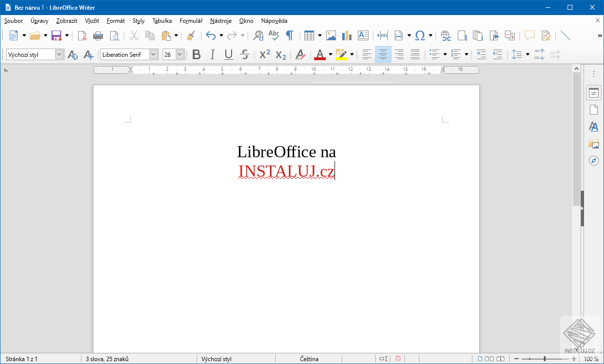Click the Insert Line tool
Screen dimensions: 604x364
point(566,35)
